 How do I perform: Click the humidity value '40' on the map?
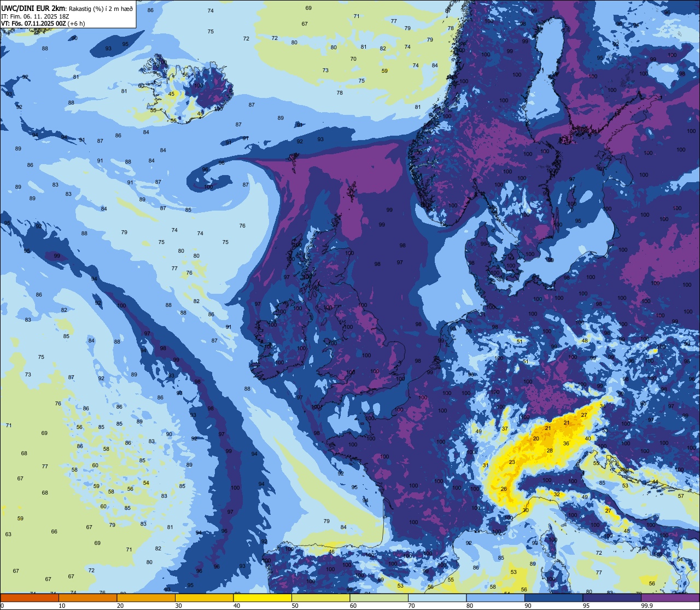point(588,439)
